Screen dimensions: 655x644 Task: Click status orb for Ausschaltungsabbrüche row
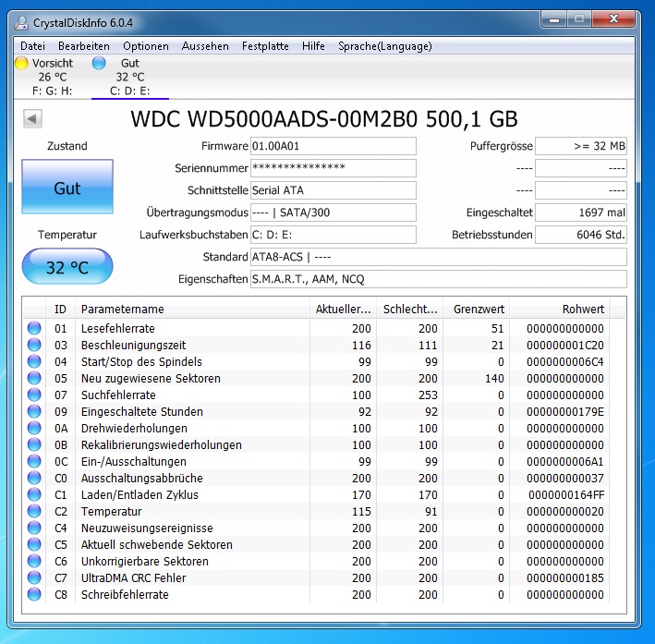tap(34, 478)
